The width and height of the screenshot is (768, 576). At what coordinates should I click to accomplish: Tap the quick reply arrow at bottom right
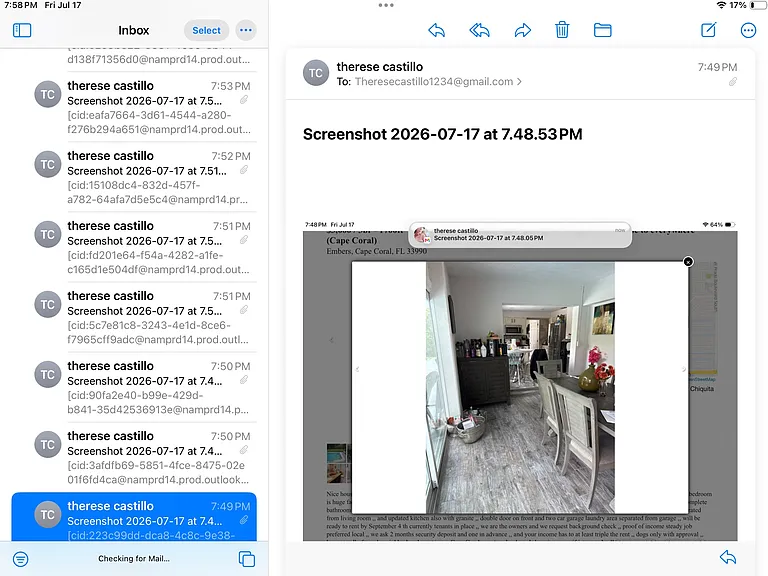point(728,557)
